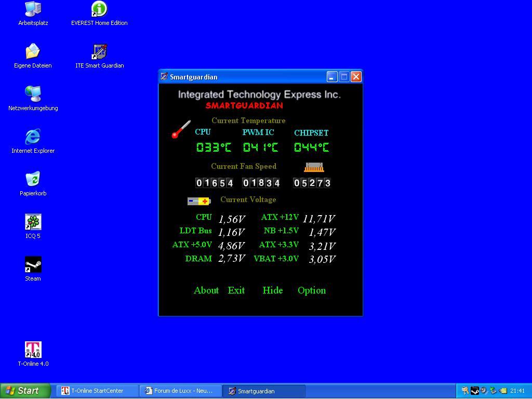Click the LDT Bus voltage 1,16V
Image resolution: width=532 pixels, height=399 pixels.
[x=231, y=232]
